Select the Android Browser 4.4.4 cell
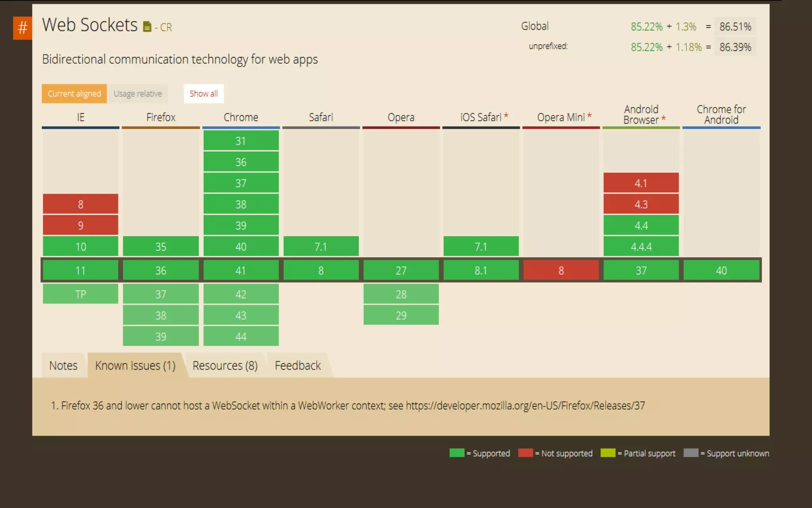Image resolution: width=812 pixels, height=508 pixels. click(x=641, y=246)
